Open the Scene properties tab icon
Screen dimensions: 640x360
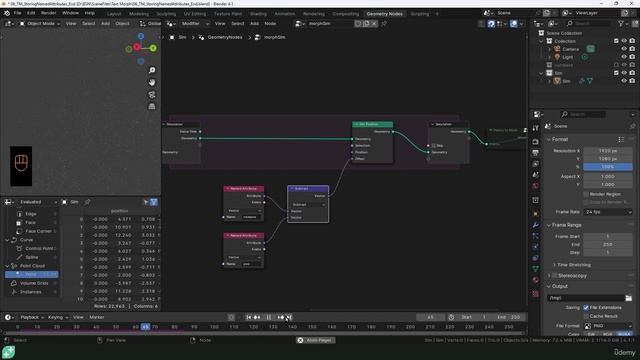(536, 175)
